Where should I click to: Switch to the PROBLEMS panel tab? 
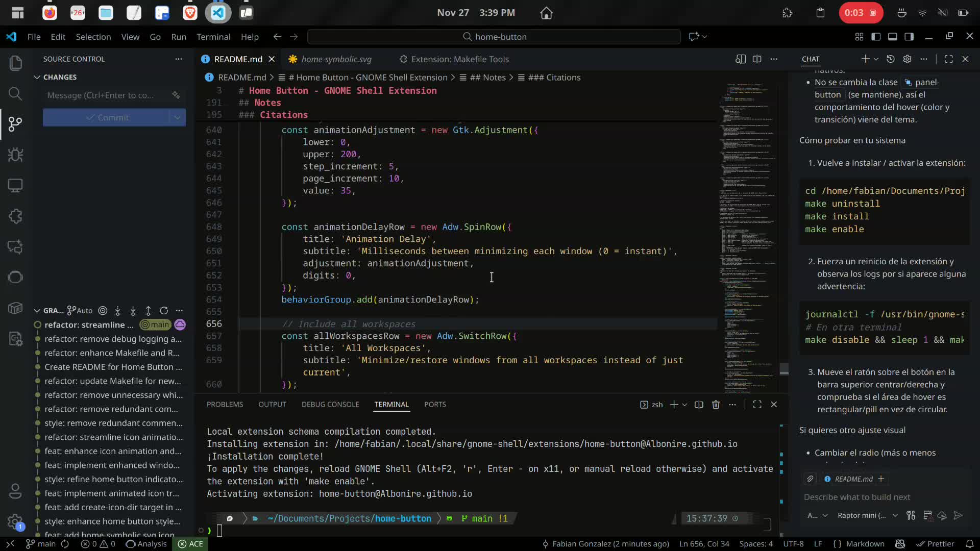click(x=225, y=405)
